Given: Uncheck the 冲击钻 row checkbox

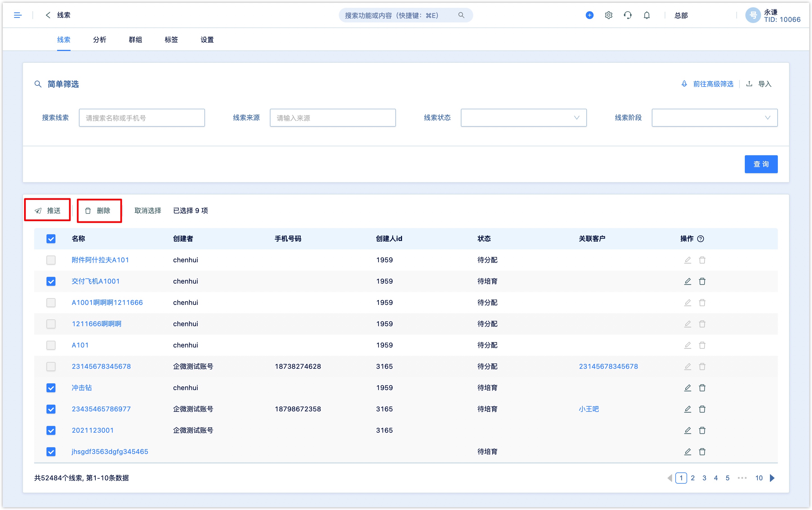Looking at the screenshot, I should tap(51, 388).
